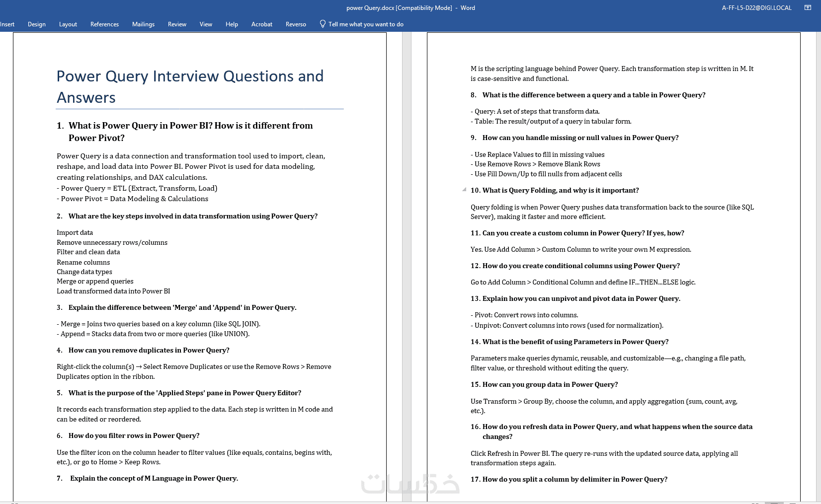The width and height of the screenshot is (821, 504).
Task: Open the Reverso tab
Action: pyautogui.click(x=296, y=24)
